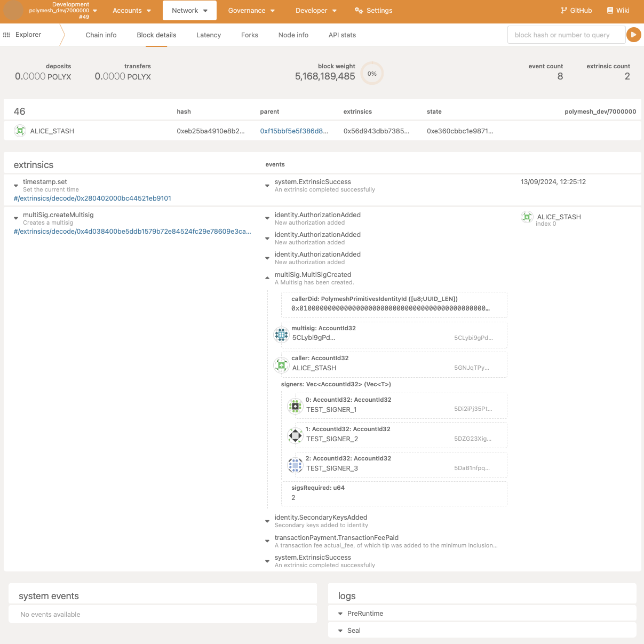Open the parent block hash link
Image resolution: width=644 pixels, height=644 pixels.
click(x=294, y=131)
